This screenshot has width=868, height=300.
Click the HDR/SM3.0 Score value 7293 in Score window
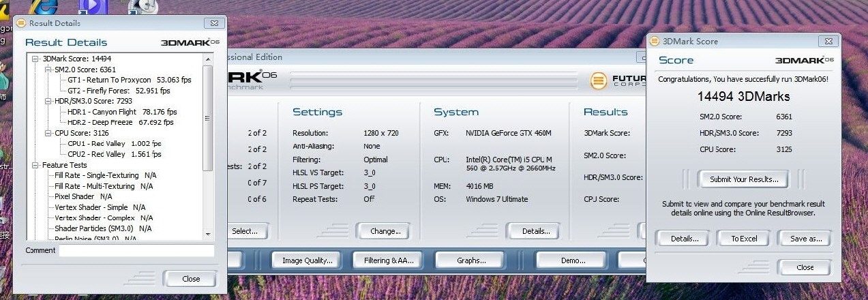tap(784, 133)
